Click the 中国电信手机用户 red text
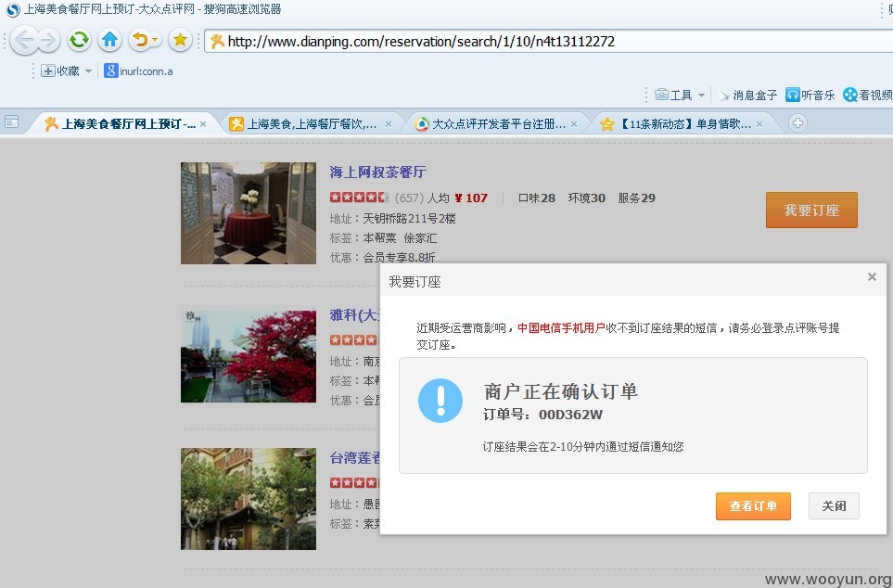This screenshot has width=893, height=588. tap(561, 327)
